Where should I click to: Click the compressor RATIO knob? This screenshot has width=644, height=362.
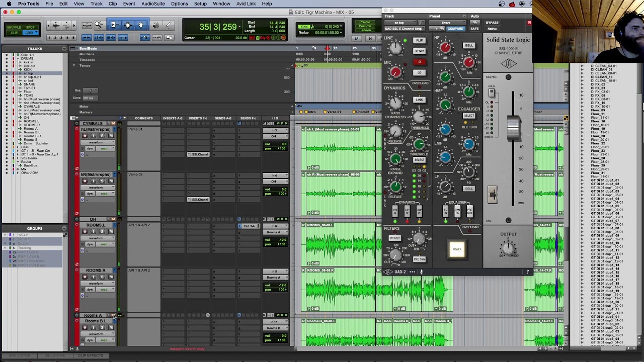point(395,103)
